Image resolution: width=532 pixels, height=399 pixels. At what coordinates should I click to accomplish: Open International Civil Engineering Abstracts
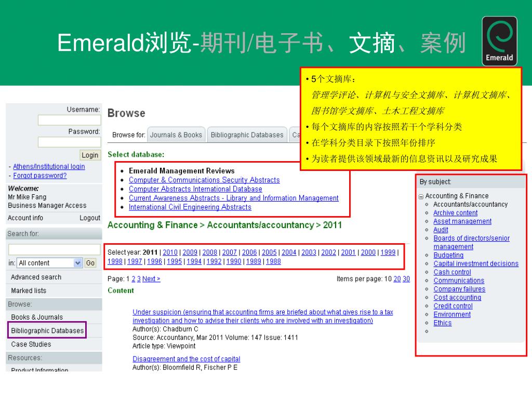click(x=190, y=207)
